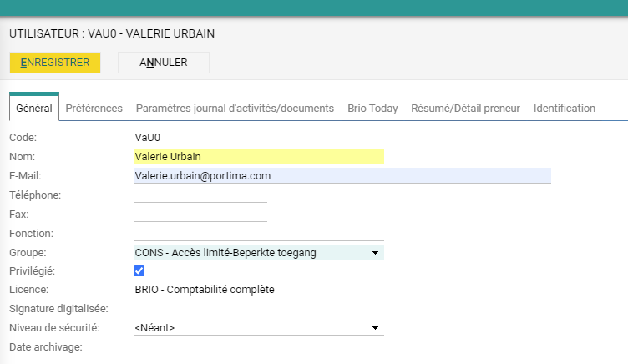Screen dimensions: 628x364
Task: Click the Licence value BRIO - Comptabilité complète
Action: tap(204, 290)
